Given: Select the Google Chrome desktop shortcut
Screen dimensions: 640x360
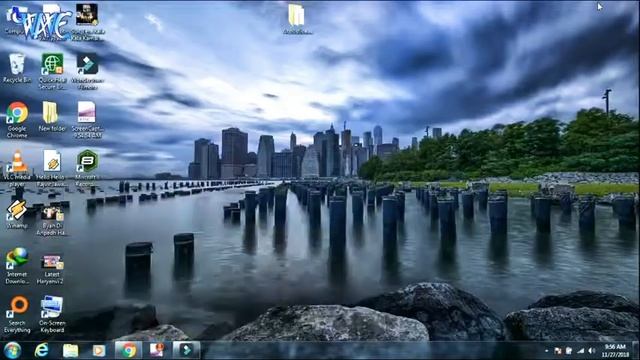Looking at the screenshot, I should [17, 120].
